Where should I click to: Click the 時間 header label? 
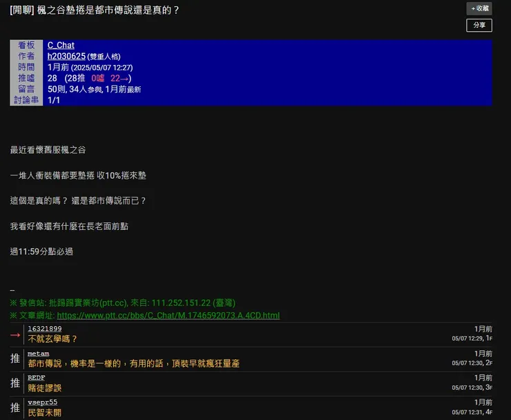[x=26, y=67]
